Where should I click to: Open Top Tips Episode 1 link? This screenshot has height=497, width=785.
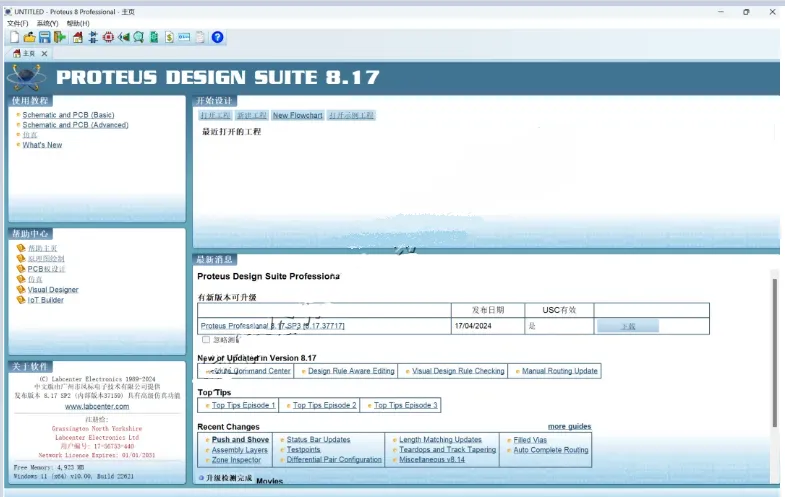tap(243, 405)
